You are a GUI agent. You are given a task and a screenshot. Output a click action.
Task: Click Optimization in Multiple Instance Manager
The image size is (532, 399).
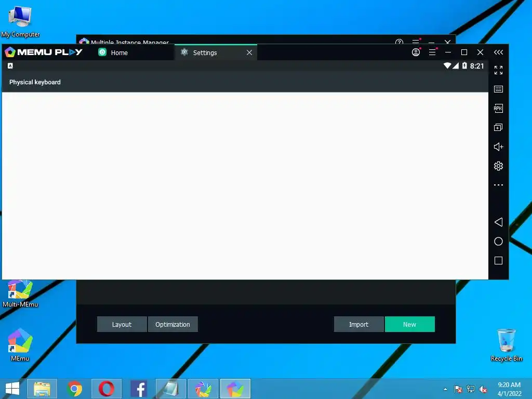coord(172,324)
